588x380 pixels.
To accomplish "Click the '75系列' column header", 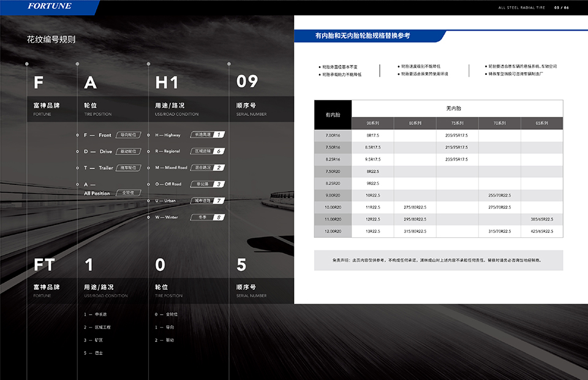I will [x=458, y=123].
